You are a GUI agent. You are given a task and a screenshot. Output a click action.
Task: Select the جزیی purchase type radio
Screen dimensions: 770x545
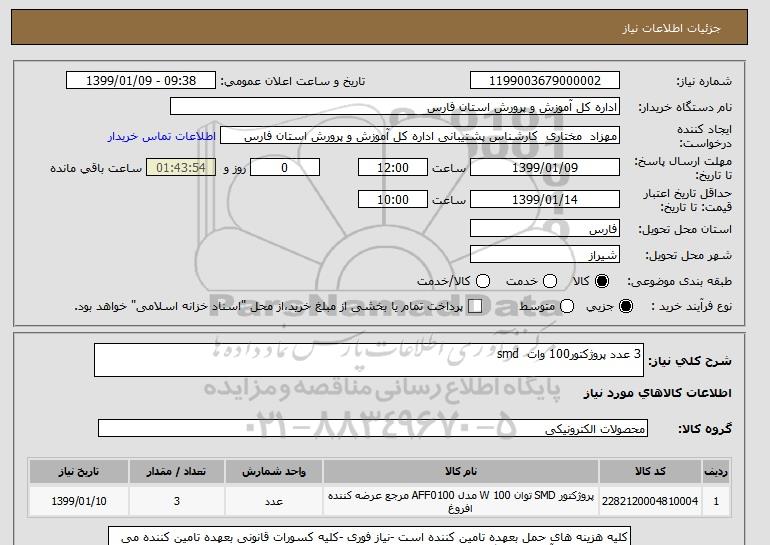[626, 306]
